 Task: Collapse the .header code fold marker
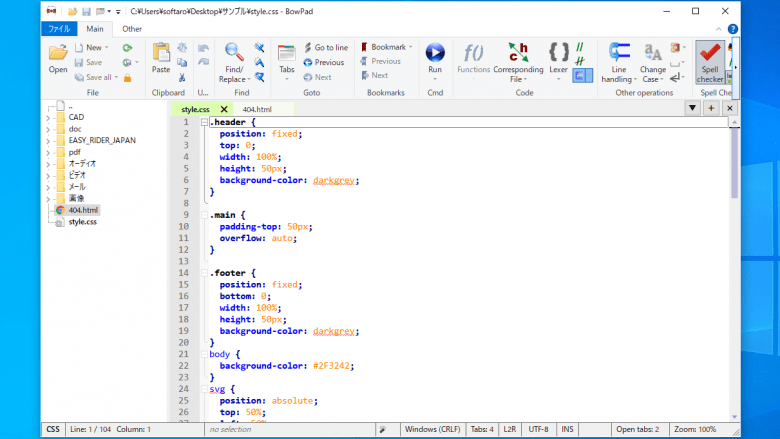pyautogui.click(x=204, y=122)
